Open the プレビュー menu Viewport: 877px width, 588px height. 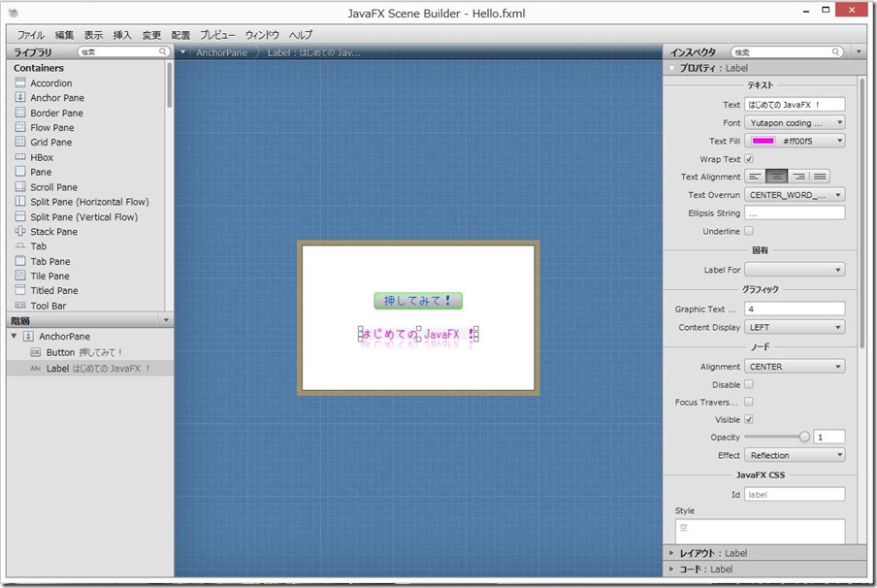coord(217,35)
